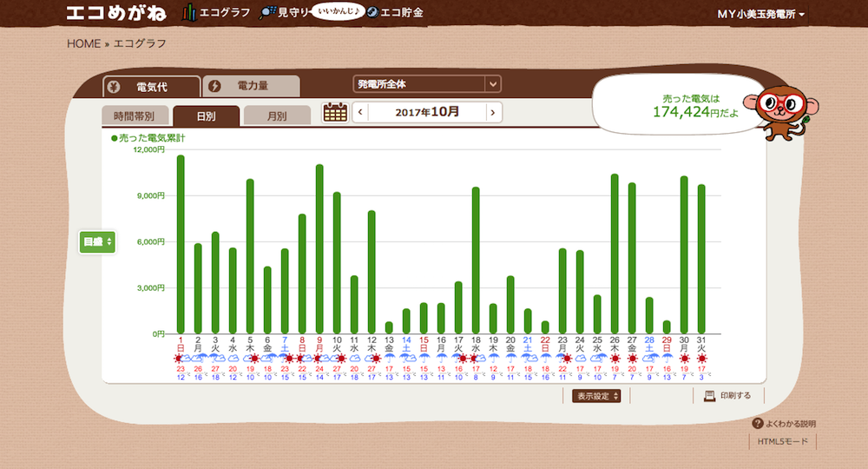Screen dimensions: 868x469
Task: Select the 月別 monthly tab
Action: click(x=277, y=116)
